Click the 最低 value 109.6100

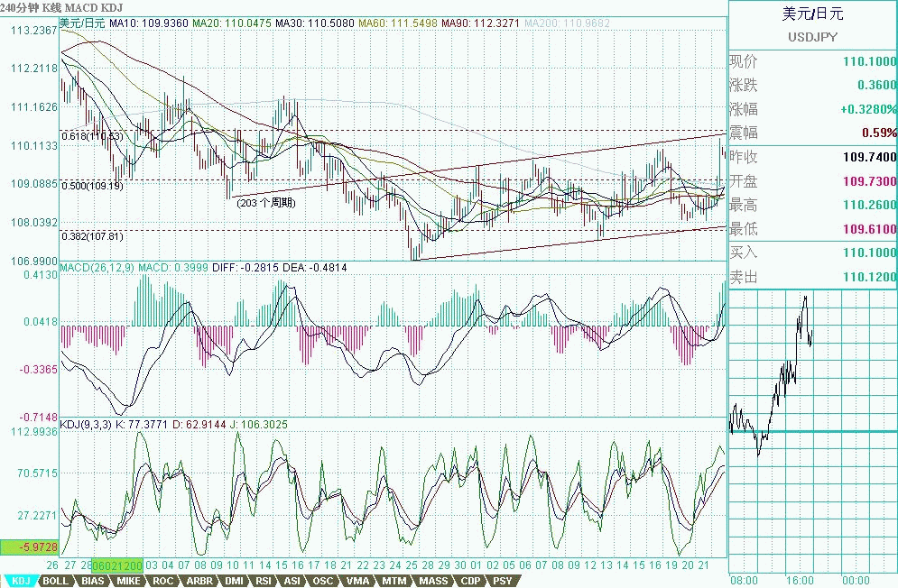pos(869,229)
